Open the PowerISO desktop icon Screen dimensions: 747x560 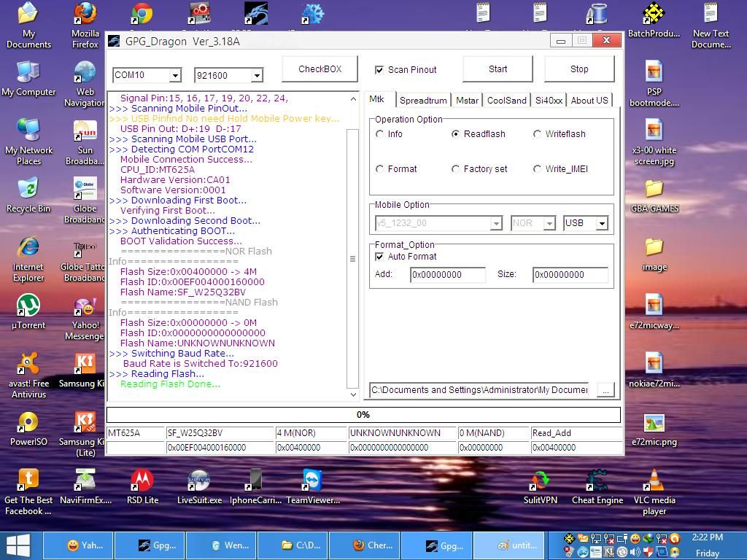click(x=28, y=424)
